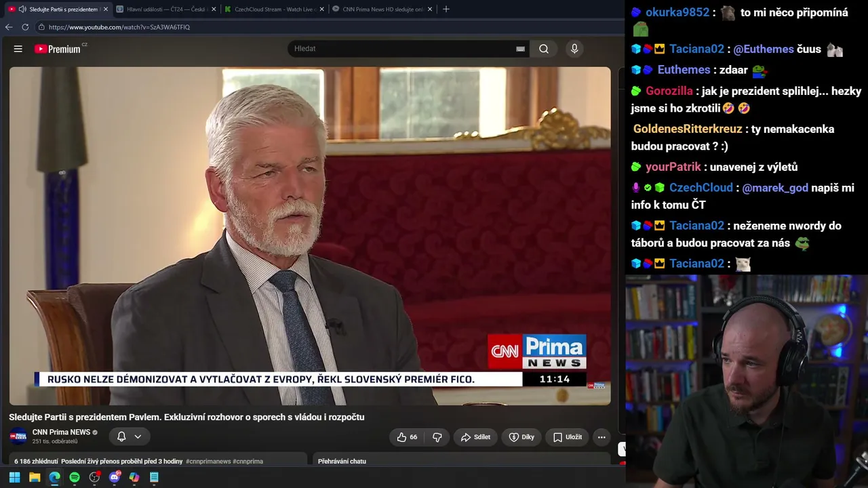
Task: Click username GoldenesRitterkreuz in chat
Action: (x=688, y=129)
